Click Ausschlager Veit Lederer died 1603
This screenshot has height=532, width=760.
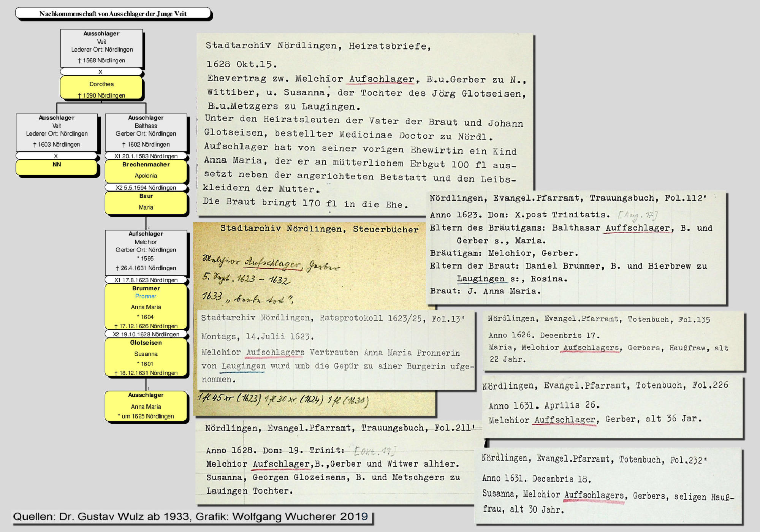[x=57, y=132]
